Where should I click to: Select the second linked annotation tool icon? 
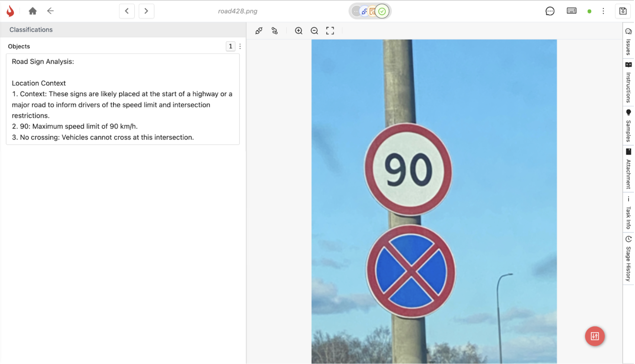[x=275, y=31]
